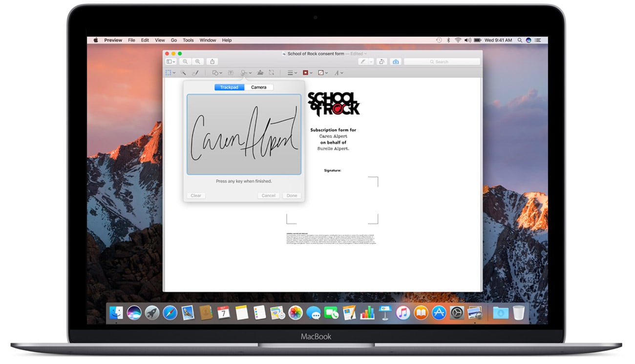The image size is (635, 364).
Task: Open Safari from the Dock
Action: pos(170,313)
